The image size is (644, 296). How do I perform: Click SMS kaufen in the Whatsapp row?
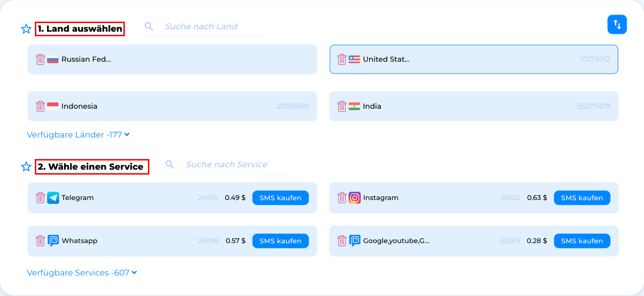click(281, 241)
